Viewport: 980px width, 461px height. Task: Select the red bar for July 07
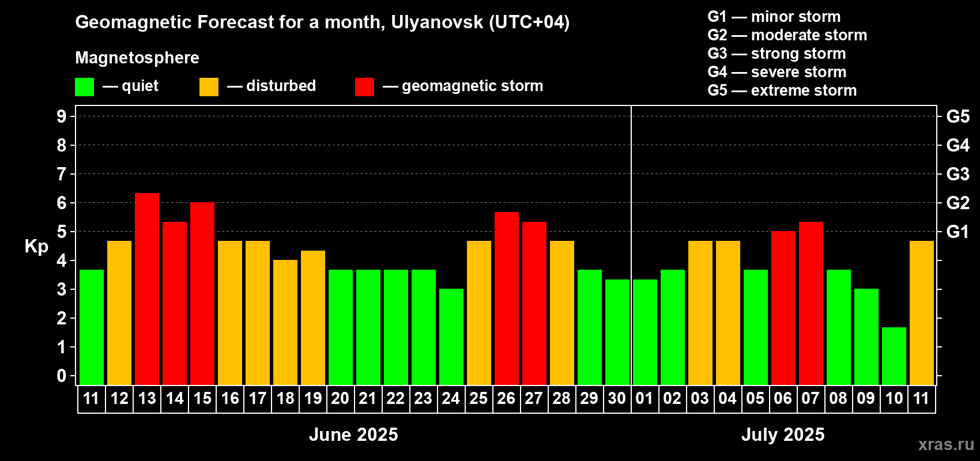811,303
